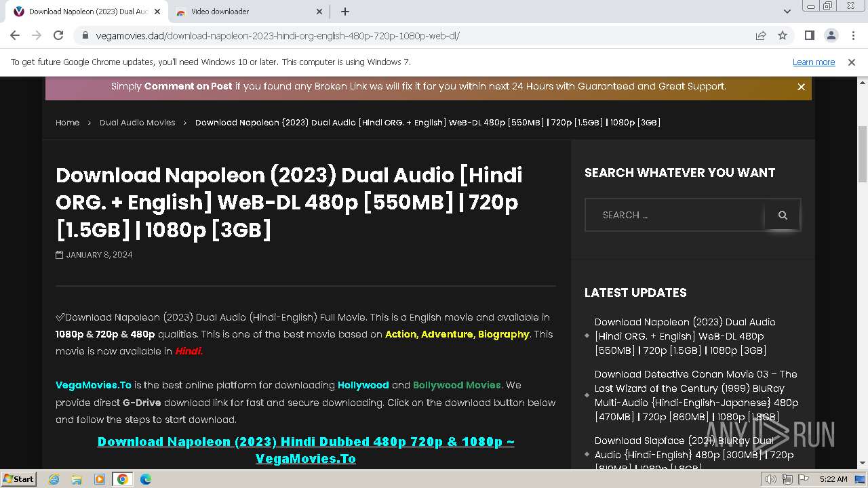Click the Bollywood Movies link

(457, 385)
